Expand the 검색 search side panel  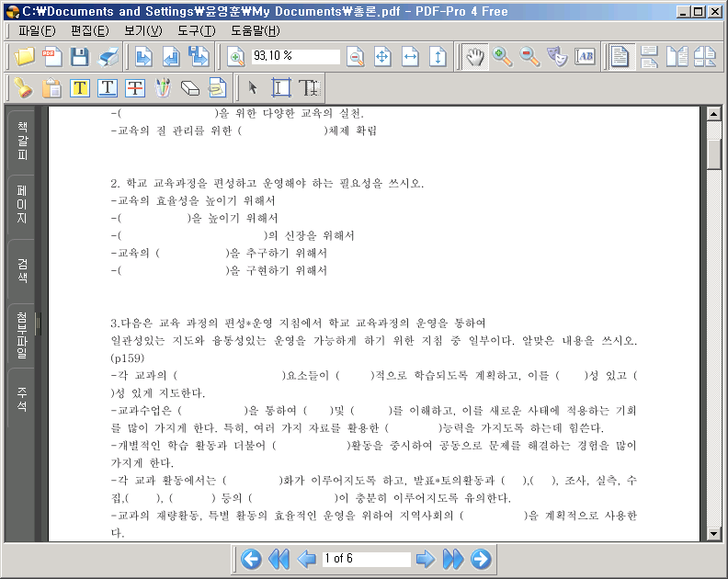(x=22, y=270)
